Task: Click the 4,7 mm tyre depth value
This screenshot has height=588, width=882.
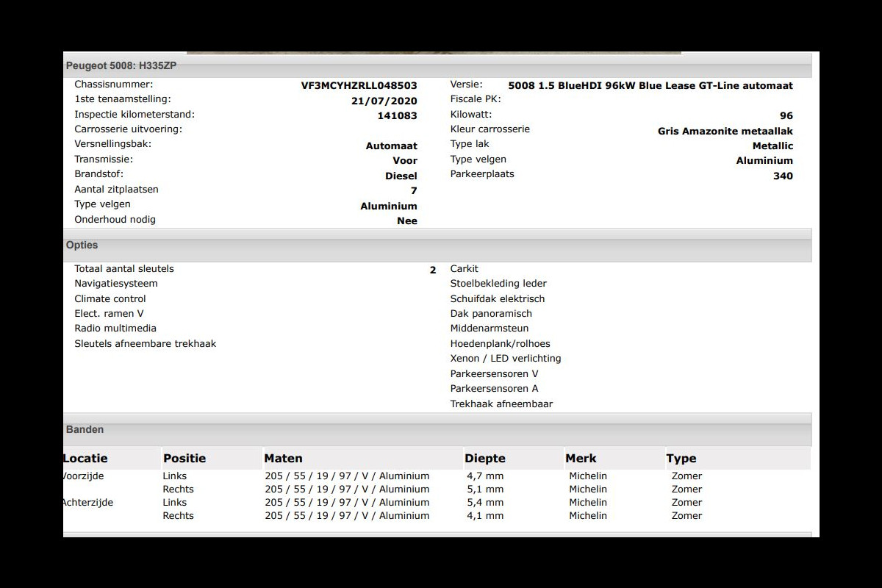Action: 485,476
